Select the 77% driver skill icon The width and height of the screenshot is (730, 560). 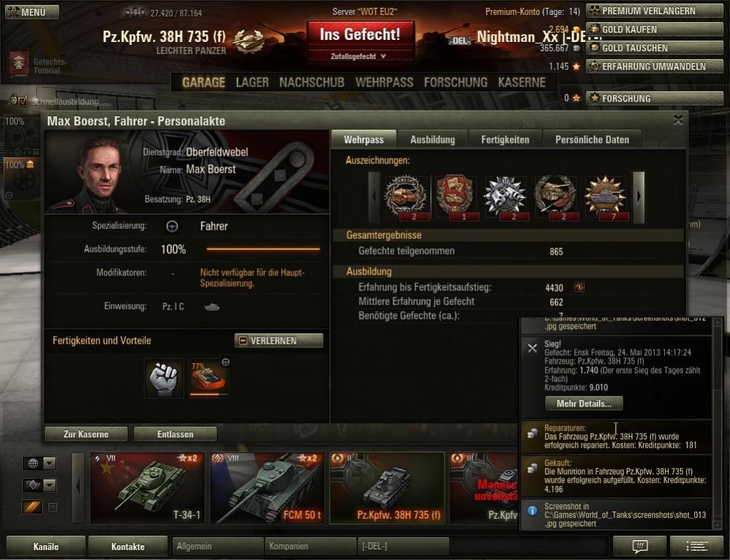(208, 377)
